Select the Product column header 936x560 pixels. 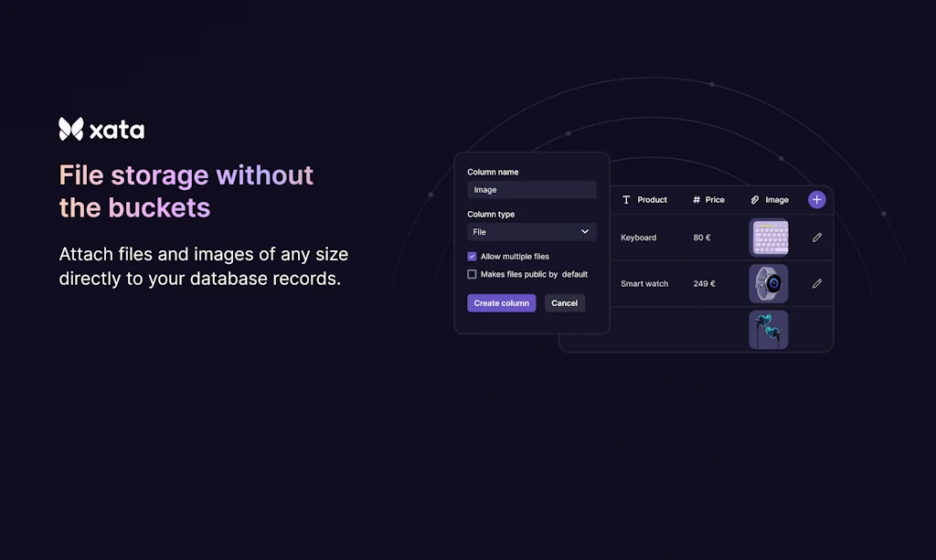click(x=652, y=200)
